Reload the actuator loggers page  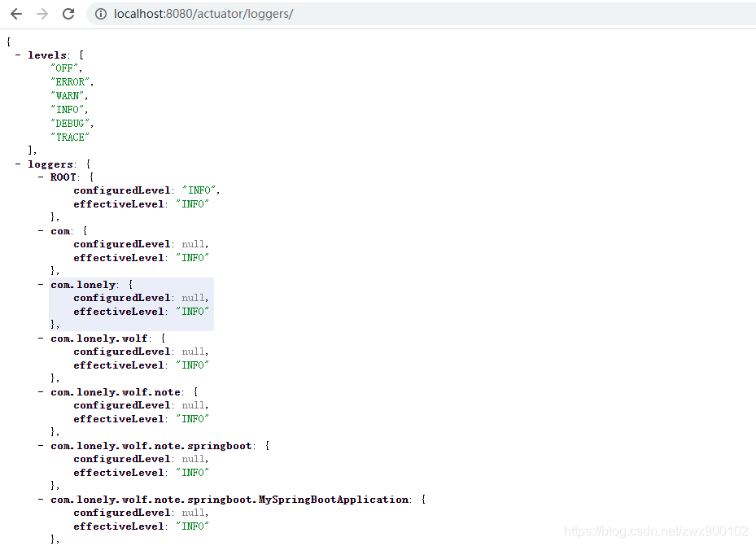[x=68, y=14]
